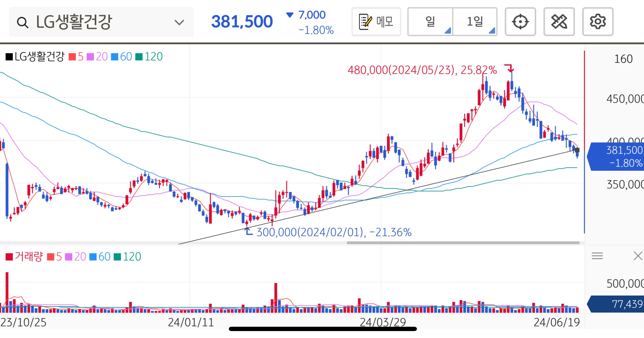Image resolution: width=644 pixels, height=338 pixels.
Task: Toggle the crosshair target tool
Action: pyautogui.click(x=520, y=22)
